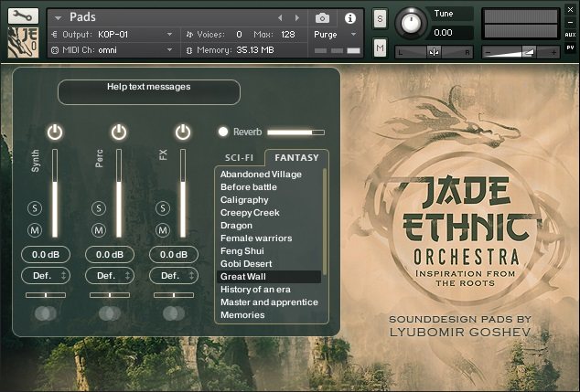Mute the instrument with header M button
The height and width of the screenshot is (392, 580).
[380, 48]
